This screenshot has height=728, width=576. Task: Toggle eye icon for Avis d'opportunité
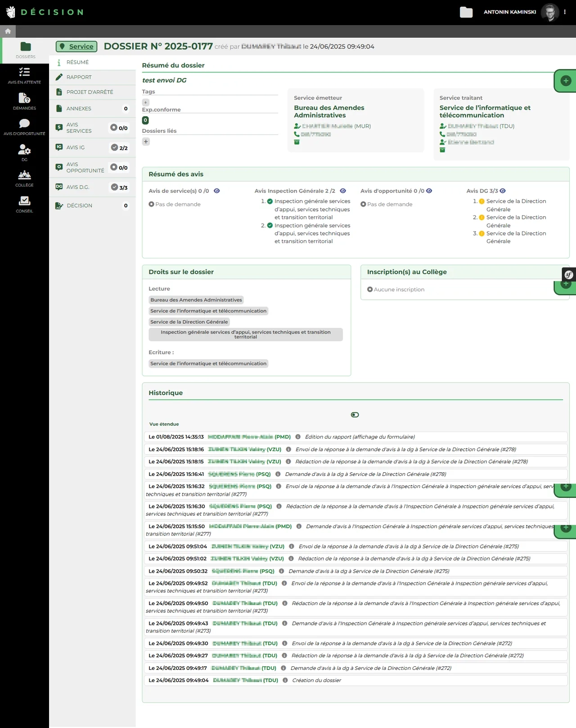pyautogui.click(x=429, y=191)
